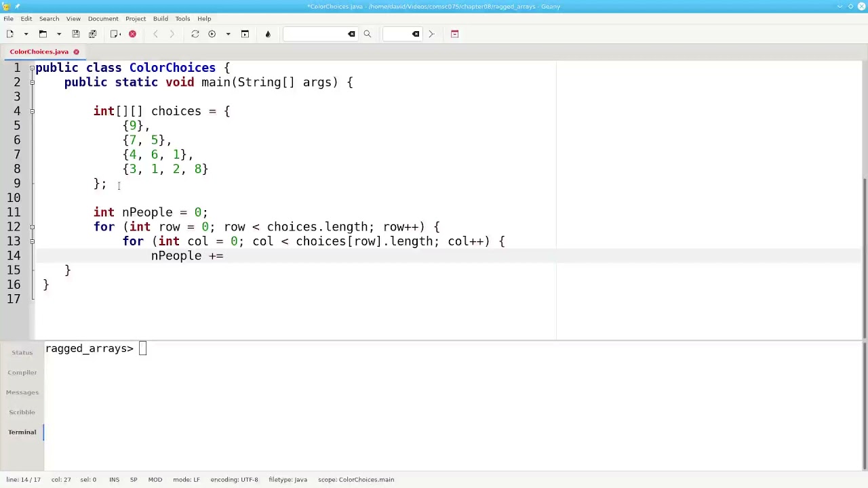
Task: Open the Tools menu
Action: tap(182, 18)
